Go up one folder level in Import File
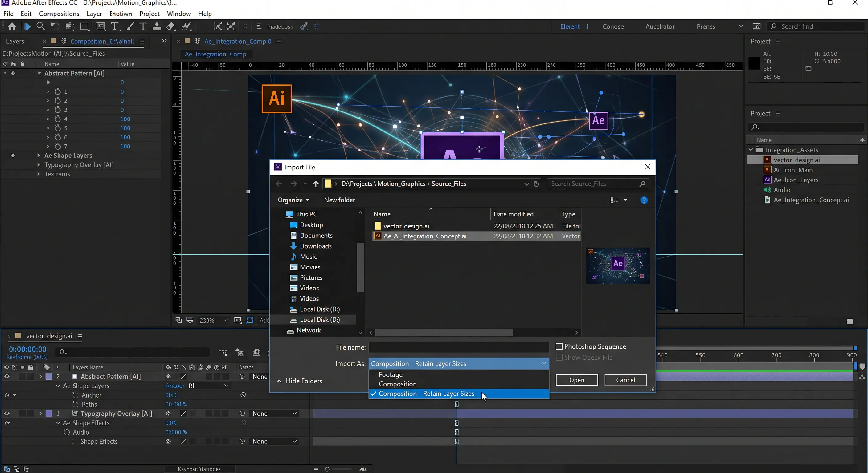This screenshot has height=473, width=868. (316, 184)
